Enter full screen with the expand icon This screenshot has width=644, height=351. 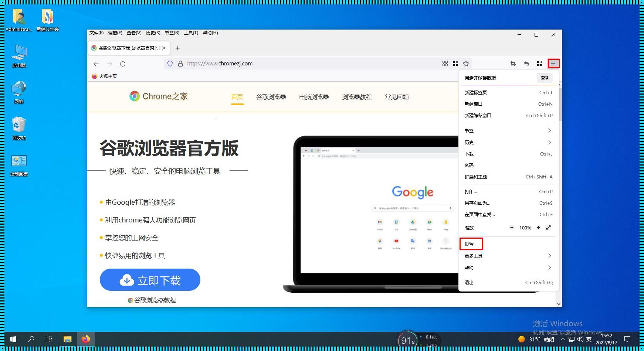coord(549,228)
